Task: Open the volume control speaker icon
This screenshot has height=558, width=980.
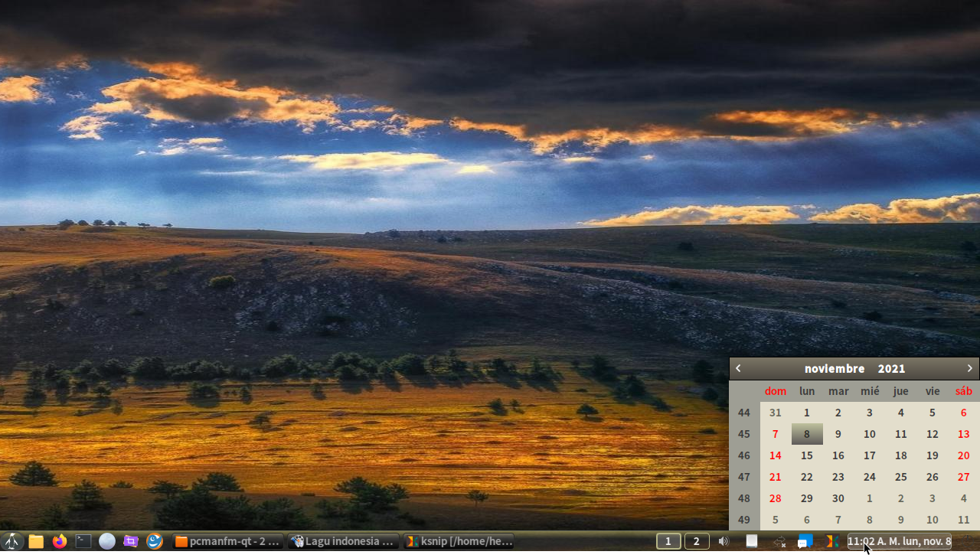Action: [724, 541]
